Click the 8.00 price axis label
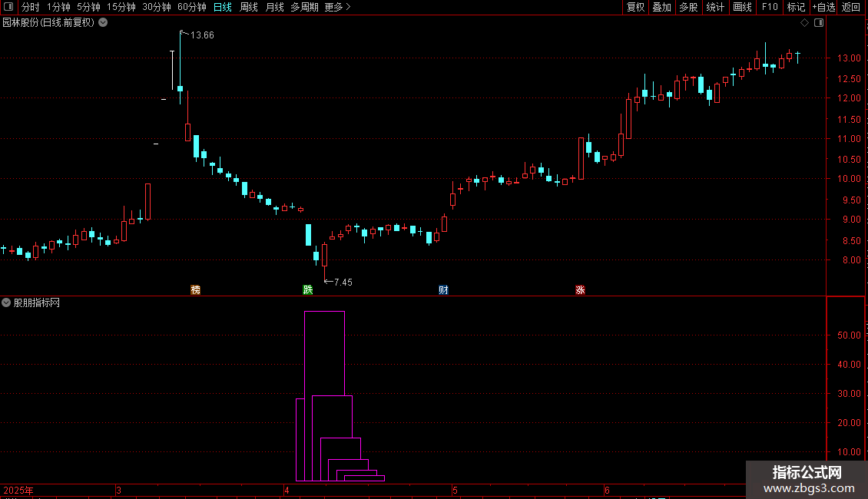The height and width of the screenshot is (499, 868). tap(851, 260)
